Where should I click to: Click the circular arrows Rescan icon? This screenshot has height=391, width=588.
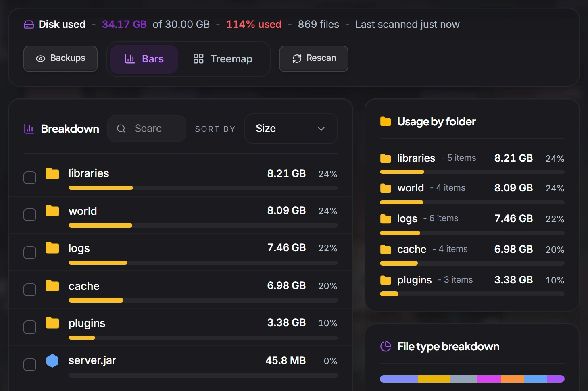tap(297, 58)
